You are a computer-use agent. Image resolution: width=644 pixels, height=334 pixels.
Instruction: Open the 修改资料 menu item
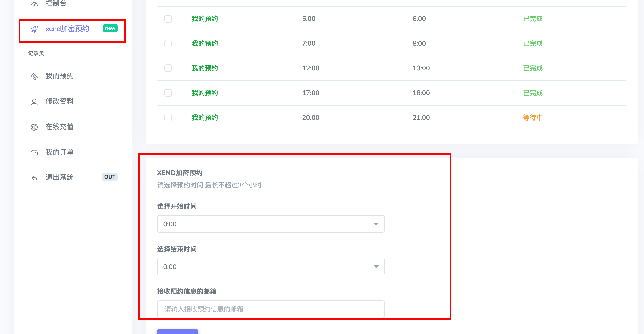pyautogui.click(x=60, y=101)
